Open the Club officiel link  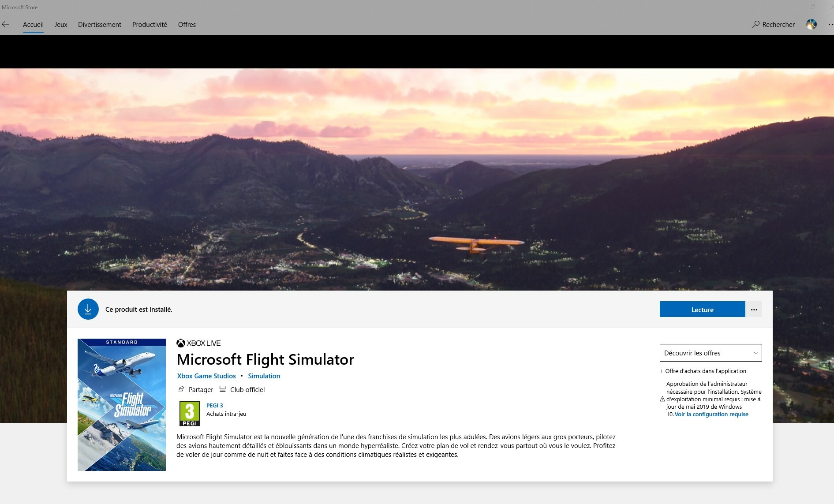[x=242, y=389]
